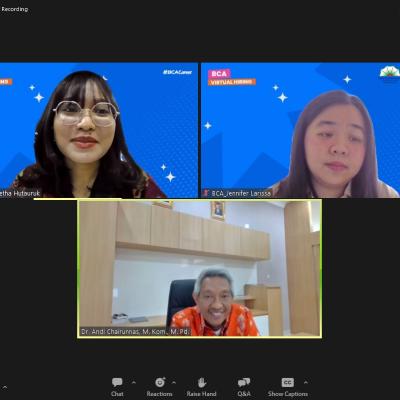Click the CC closed captions icon

click(288, 382)
